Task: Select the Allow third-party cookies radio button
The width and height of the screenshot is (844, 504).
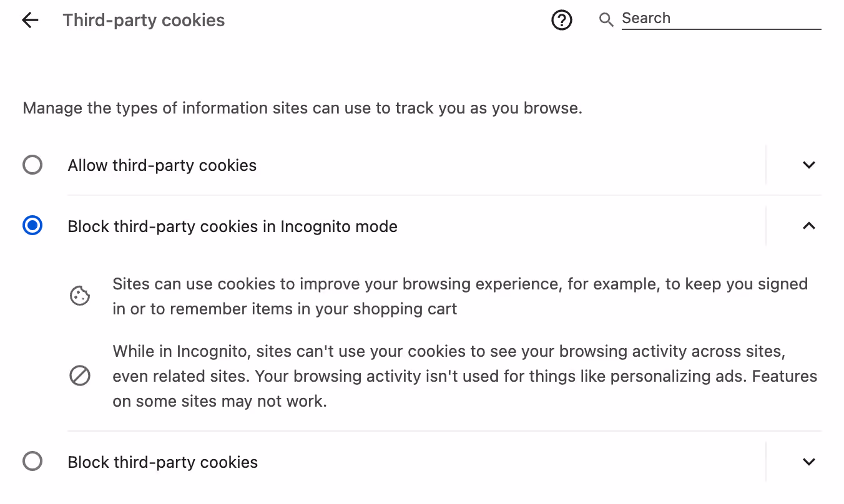Action: [x=32, y=165]
